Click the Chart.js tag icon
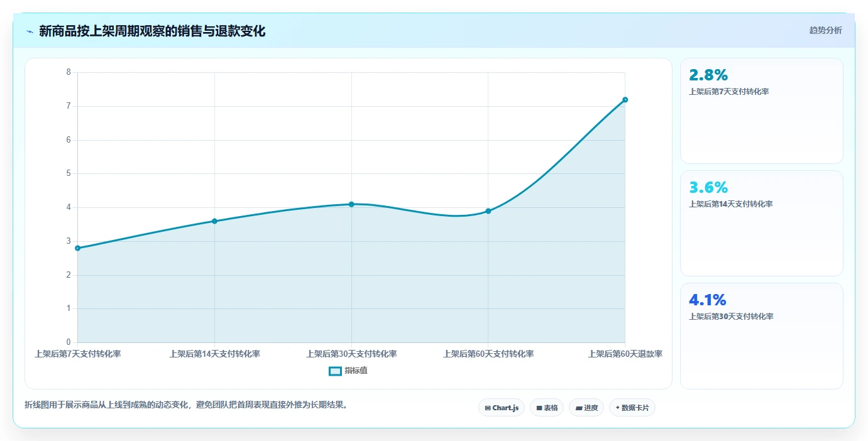868x441 pixels. (488, 408)
